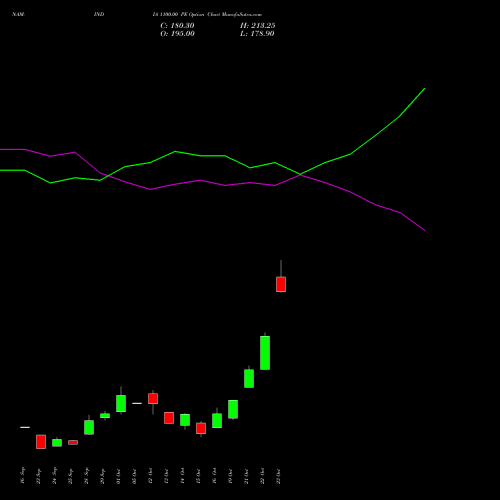Click the open value O: 195.00
The height and width of the screenshot is (500, 500).
177,34
